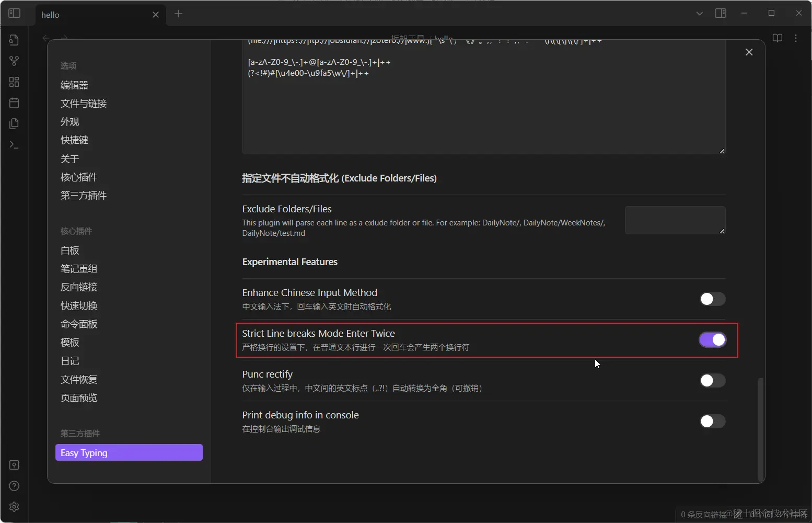Switch to reading view book icon
Viewport: 812px width, 523px height.
tap(778, 38)
